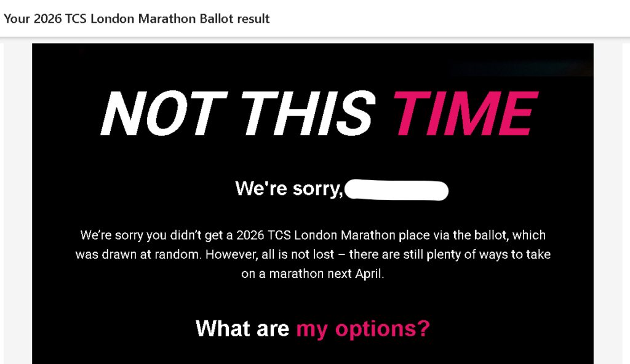Viewport: 630px width, 364px height.
Task: Click "However, all is not lost" sentence
Action: pos(269,255)
